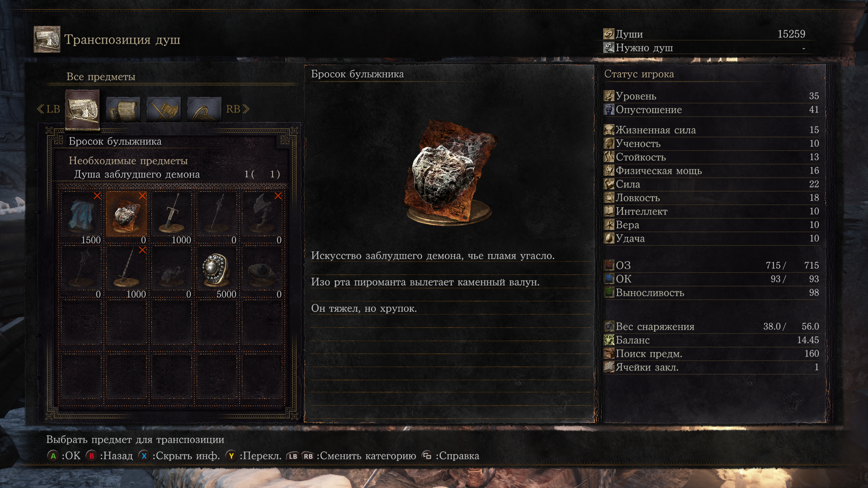
Task: Switch to the all items chest tab
Action: click(x=82, y=110)
